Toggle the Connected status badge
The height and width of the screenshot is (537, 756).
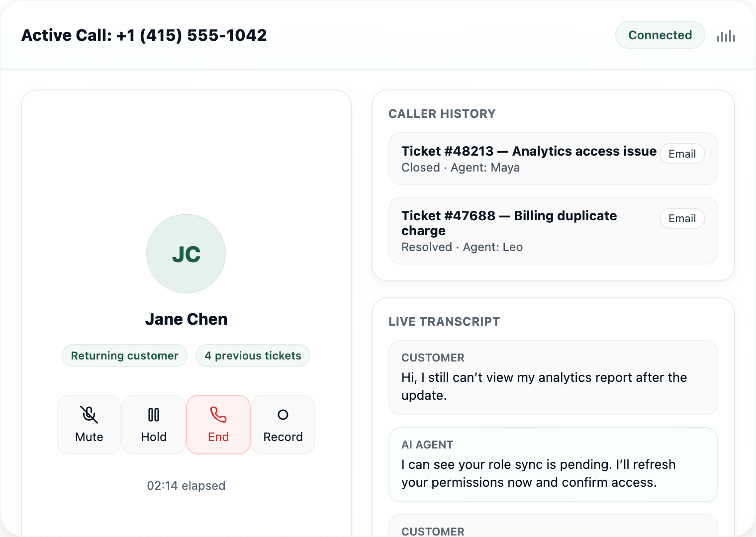click(x=660, y=35)
